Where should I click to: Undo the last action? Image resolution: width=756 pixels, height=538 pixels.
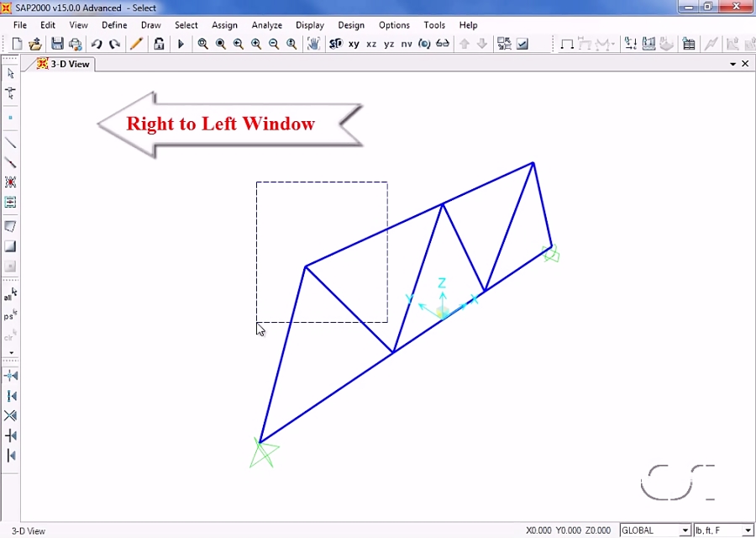click(x=95, y=44)
